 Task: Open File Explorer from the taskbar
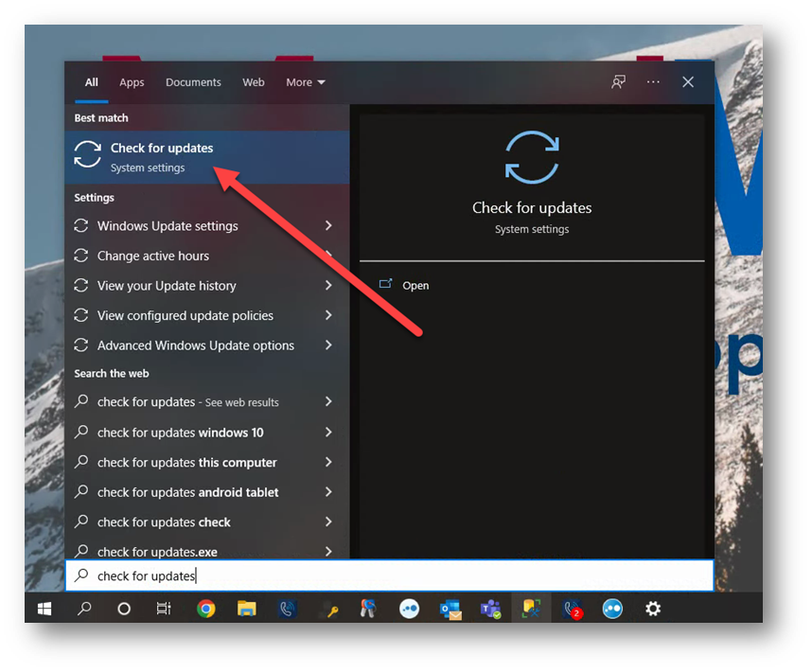[246, 610]
